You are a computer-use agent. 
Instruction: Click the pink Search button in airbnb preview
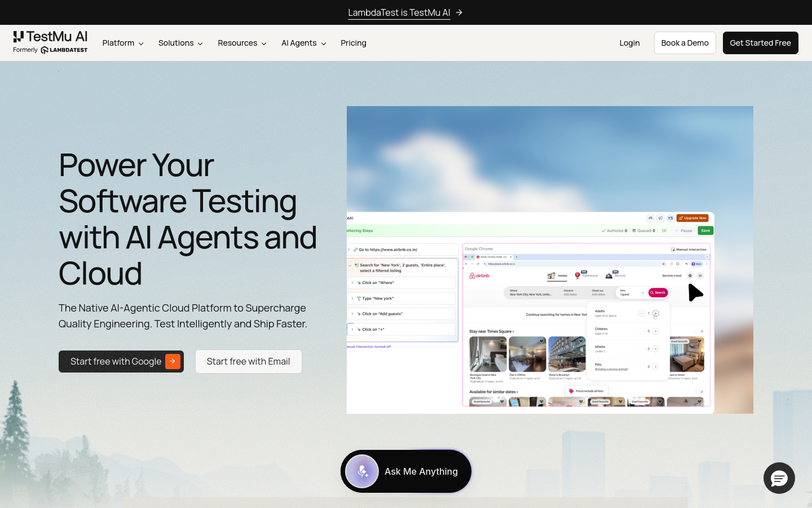(658, 292)
